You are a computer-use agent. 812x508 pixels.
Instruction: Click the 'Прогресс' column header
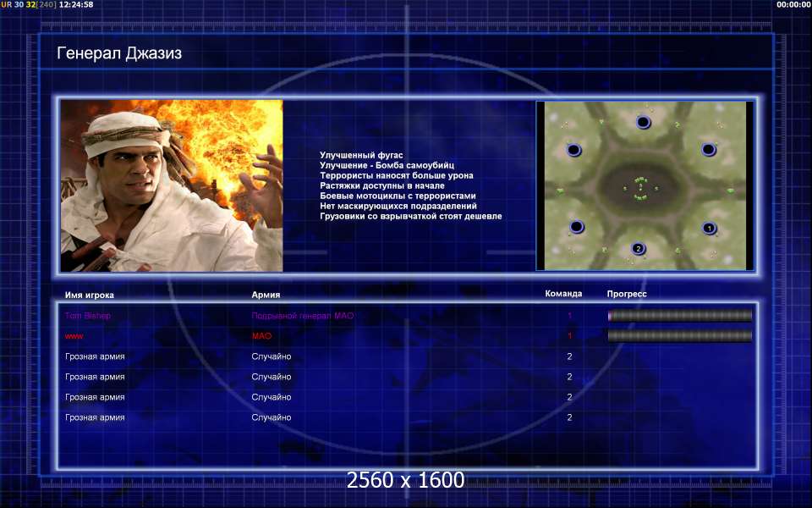click(627, 294)
